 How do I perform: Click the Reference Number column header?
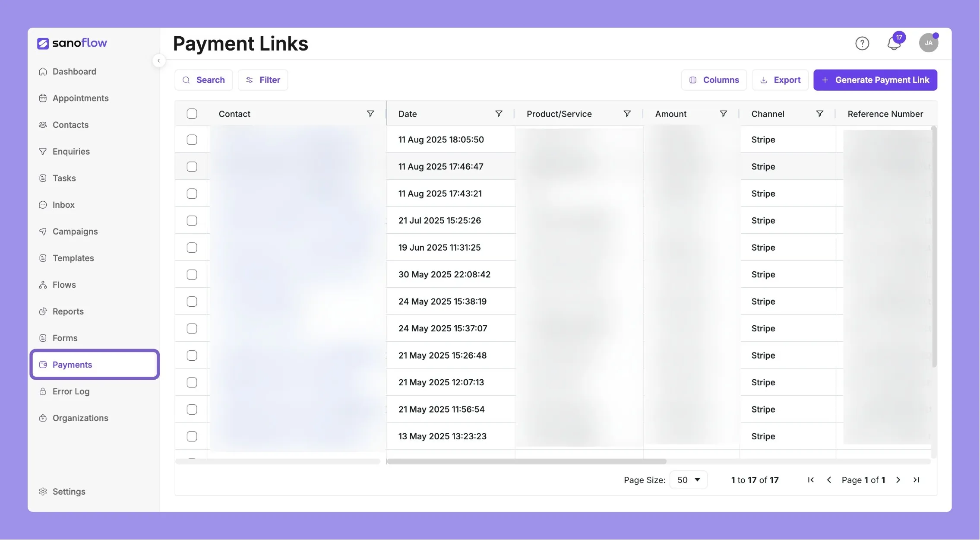(x=885, y=114)
